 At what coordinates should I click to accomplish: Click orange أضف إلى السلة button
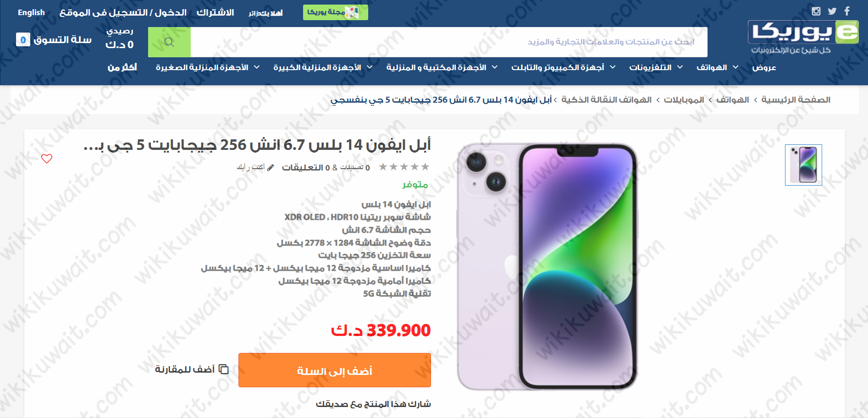335,370
